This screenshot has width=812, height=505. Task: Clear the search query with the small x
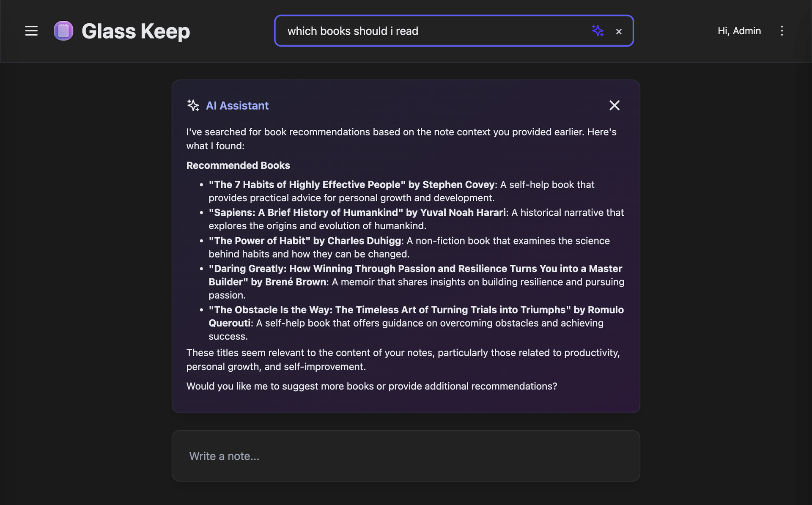(619, 31)
